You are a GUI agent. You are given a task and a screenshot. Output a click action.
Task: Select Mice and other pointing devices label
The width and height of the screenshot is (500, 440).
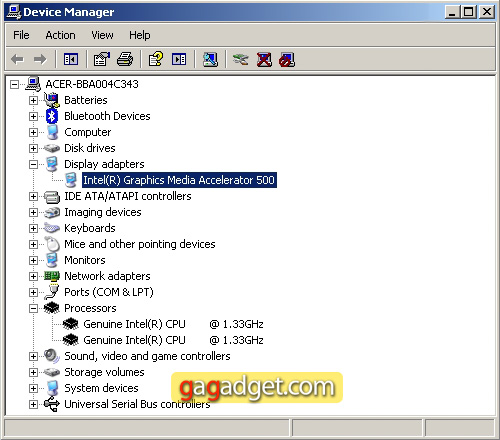coord(140,244)
